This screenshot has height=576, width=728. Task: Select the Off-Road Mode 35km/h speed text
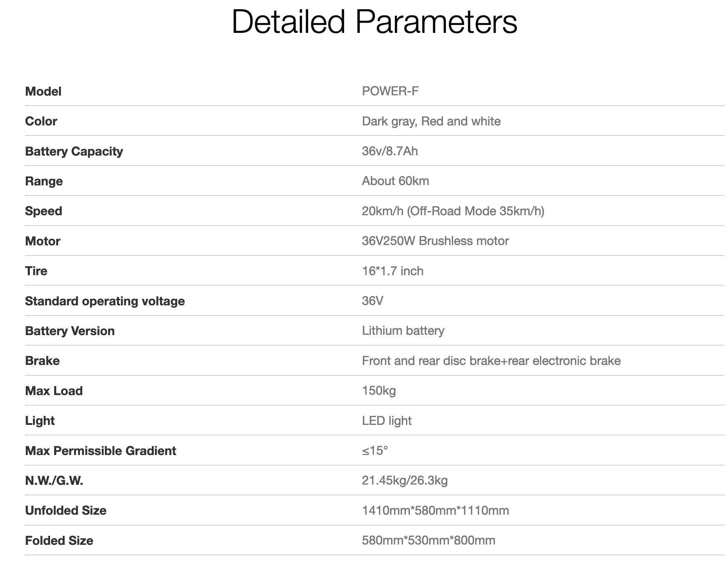[x=475, y=211]
